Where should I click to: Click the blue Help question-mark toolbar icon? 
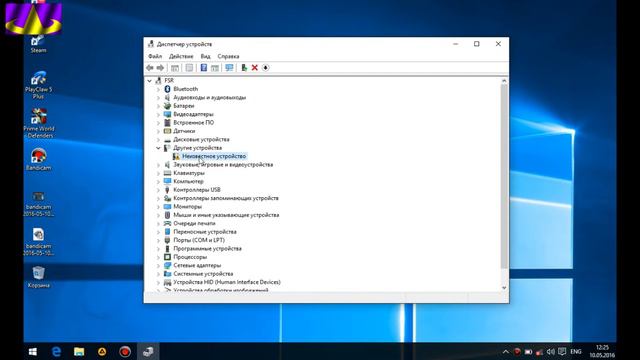pos(204,68)
